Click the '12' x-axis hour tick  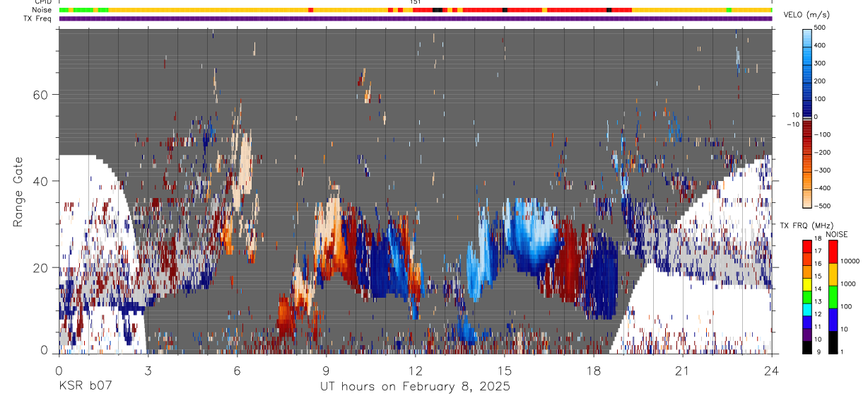point(416,371)
